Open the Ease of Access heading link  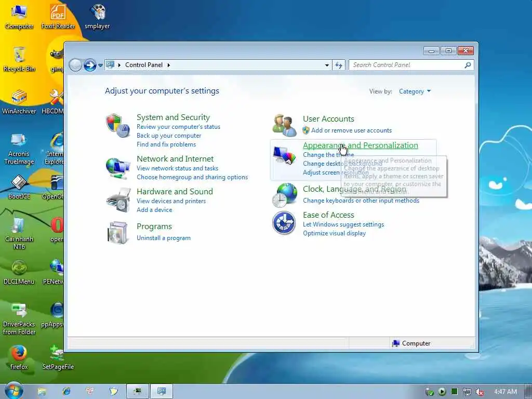coord(328,215)
